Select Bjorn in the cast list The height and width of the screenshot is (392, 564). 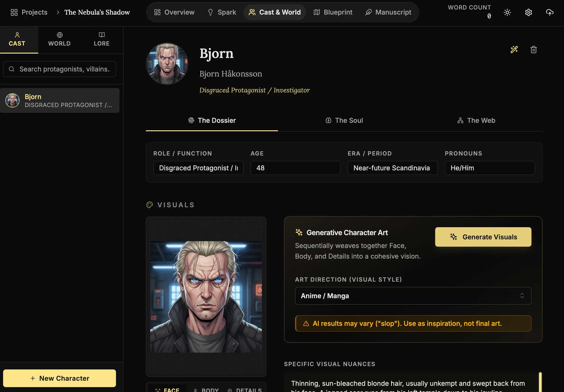[x=60, y=100]
